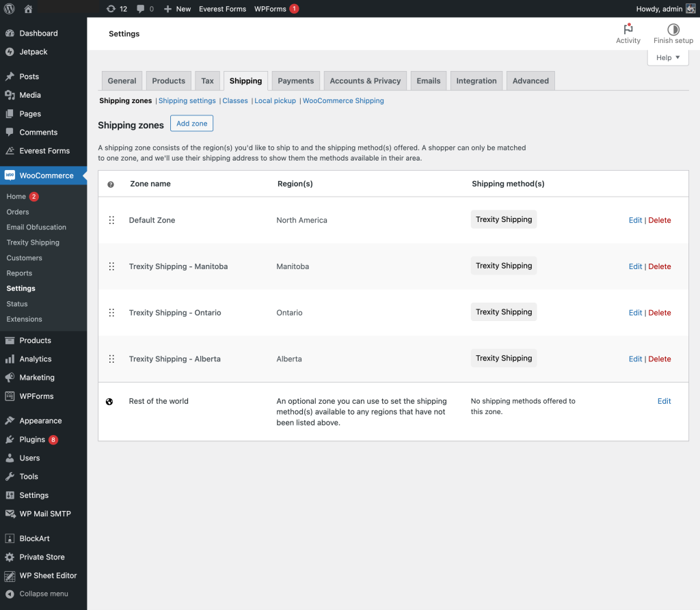700x610 pixels.
Task: Click the BlockArt sidebar icon
Action: coord(10,538)
